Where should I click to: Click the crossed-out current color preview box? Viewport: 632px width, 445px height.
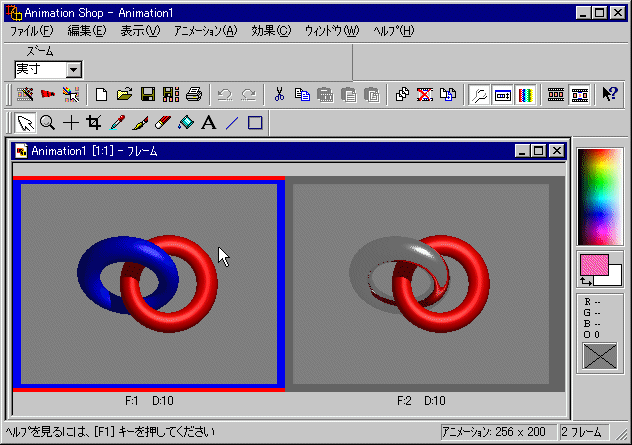pos(600,356)
